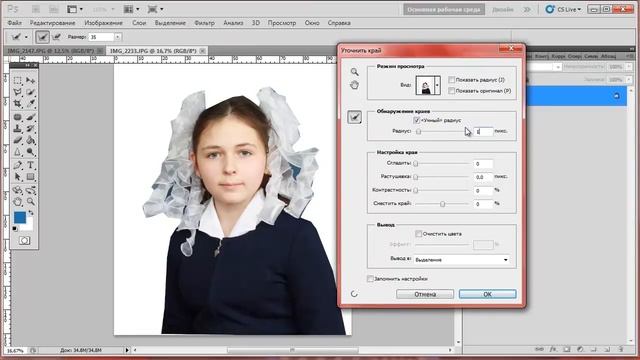Screen dimensions: 640x360
Task: Select the Move tool in toolbox
Action: [x=31, y=80]
